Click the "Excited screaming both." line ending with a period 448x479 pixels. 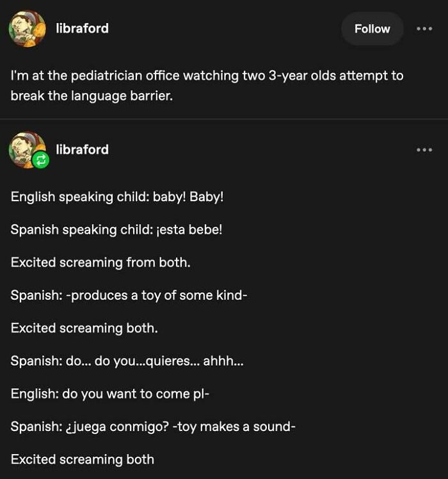84,328
